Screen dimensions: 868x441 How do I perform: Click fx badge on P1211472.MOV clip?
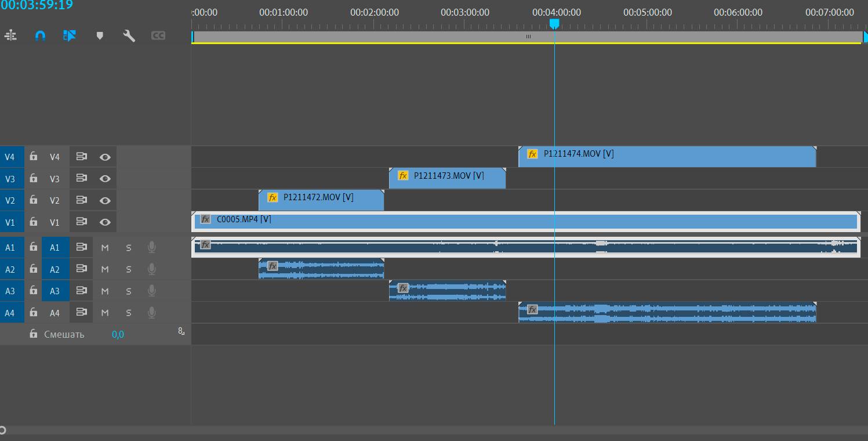coord(273,197)
